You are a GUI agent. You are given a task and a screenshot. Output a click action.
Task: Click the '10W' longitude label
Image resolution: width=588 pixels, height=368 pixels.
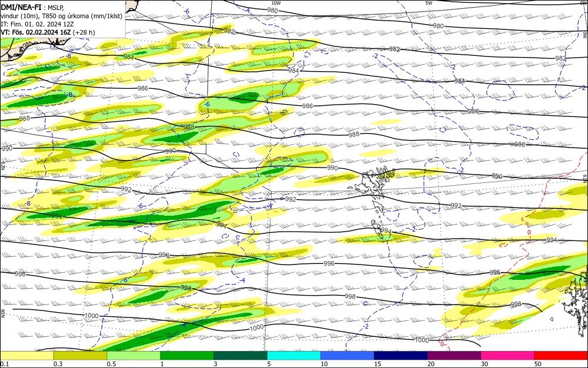tap(276, 3)
